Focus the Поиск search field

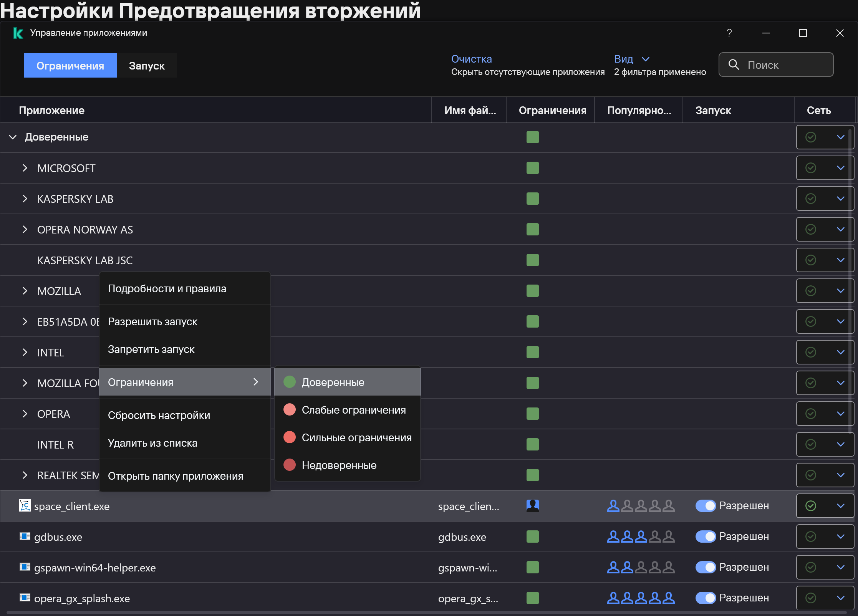pos(776,65)
